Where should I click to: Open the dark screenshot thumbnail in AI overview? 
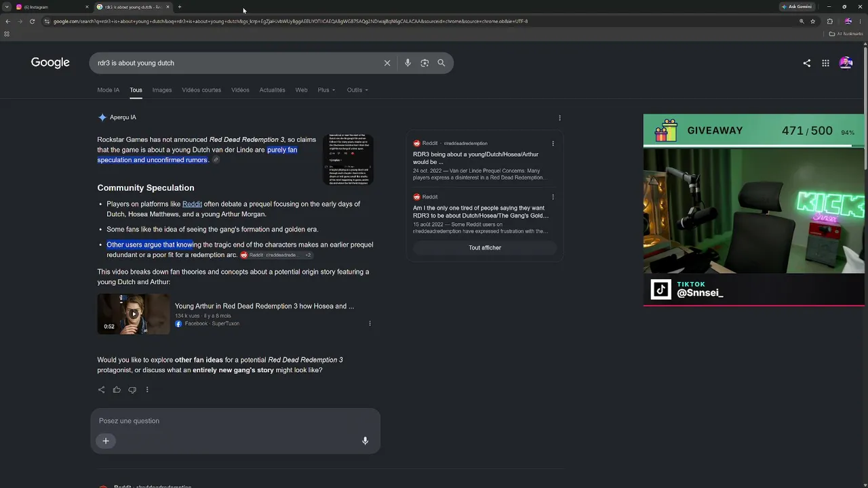[348, 160]
